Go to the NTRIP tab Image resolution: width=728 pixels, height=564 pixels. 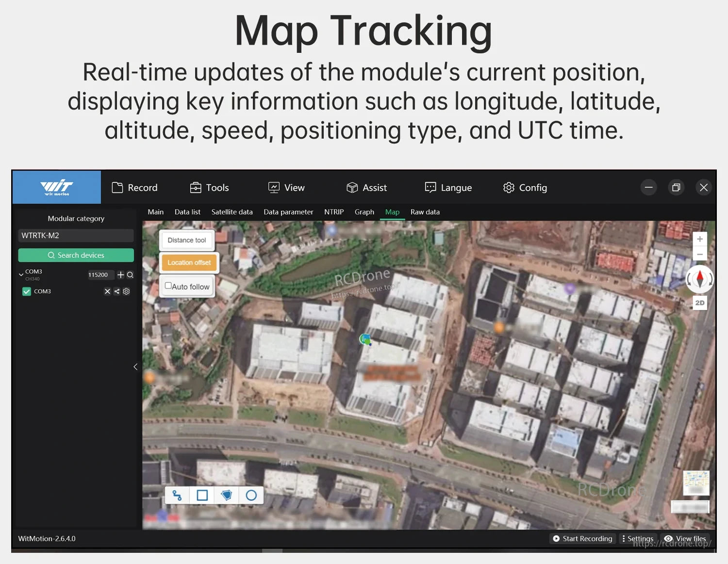coord(334,212)
